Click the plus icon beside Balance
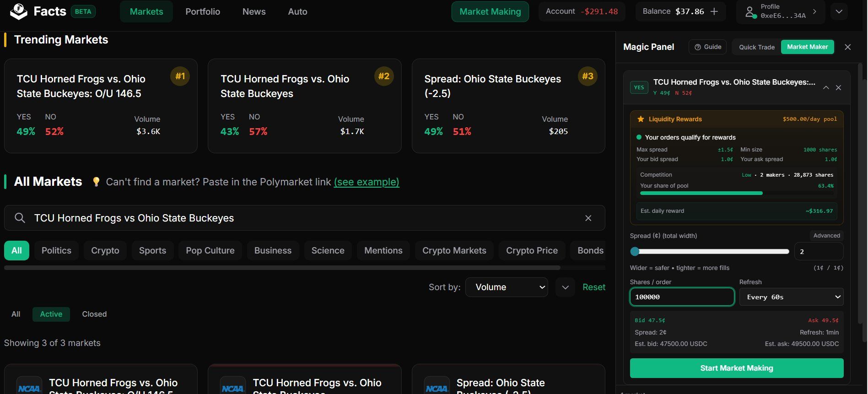868x394 pixels. (714, 11)
